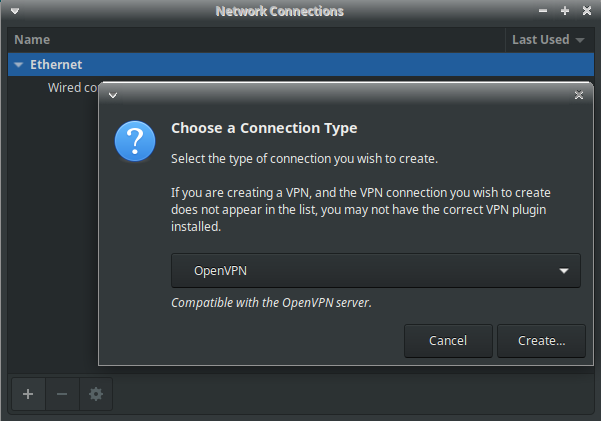Click the Choose a Connection Type heading

(x=264, y=128)
